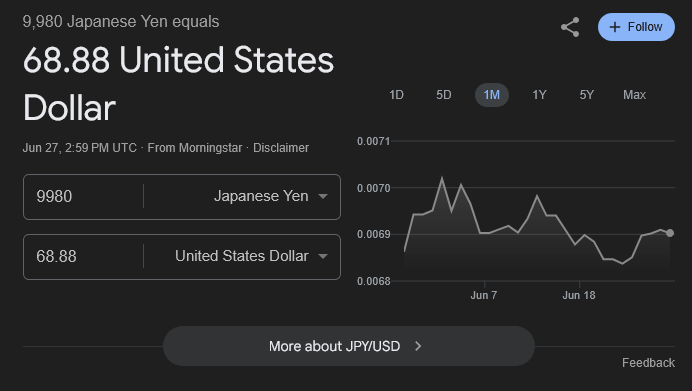
Task: Show the 5Y chart range
Action: (587, 95)
